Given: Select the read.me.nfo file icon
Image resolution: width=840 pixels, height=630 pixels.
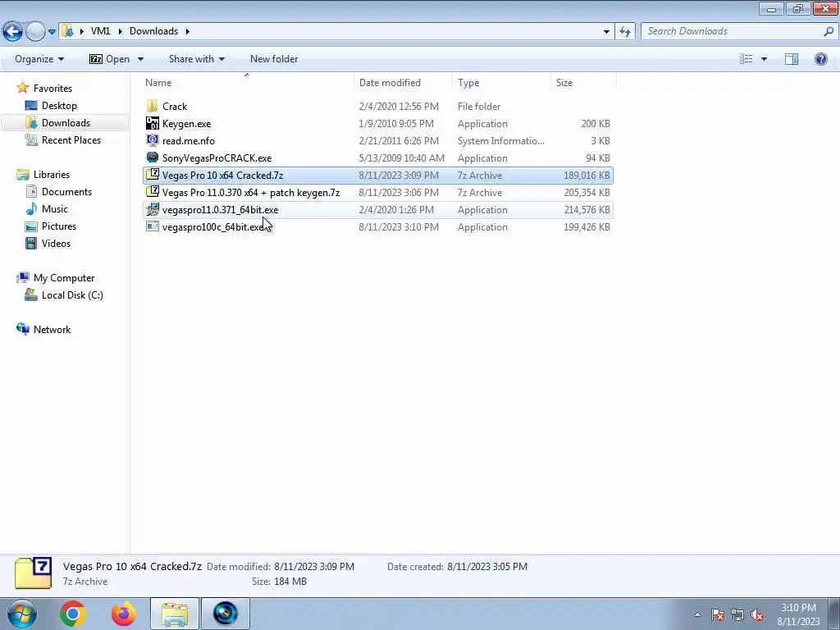Looking at the screenshot, I should coord(152,140).
